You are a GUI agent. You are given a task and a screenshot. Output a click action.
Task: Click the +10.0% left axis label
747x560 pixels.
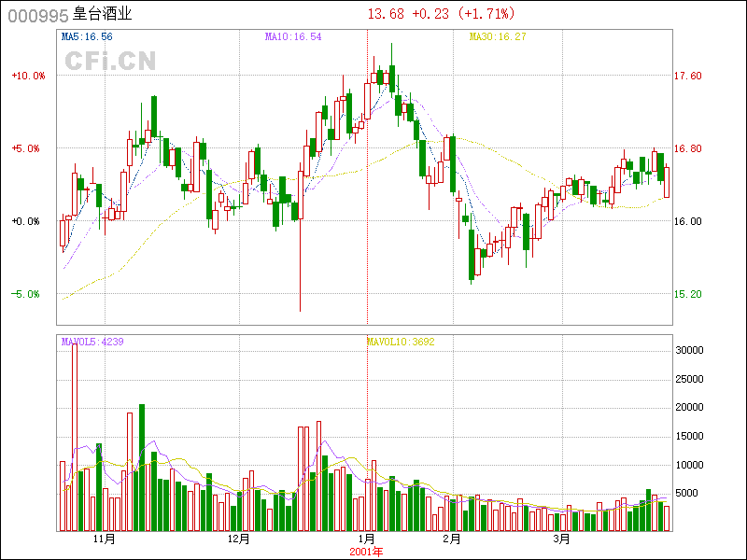click(28, 76)
